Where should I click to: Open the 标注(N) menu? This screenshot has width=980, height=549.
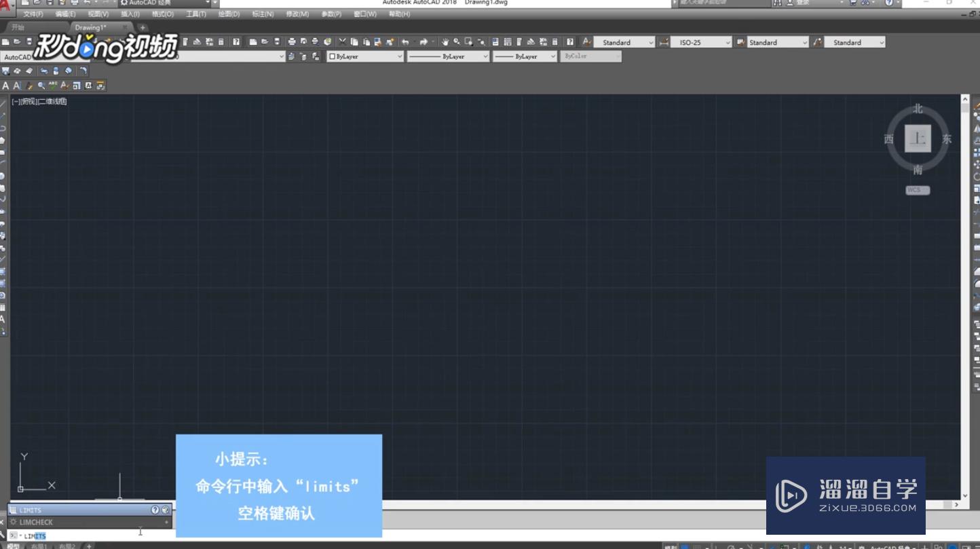[263, 14]
